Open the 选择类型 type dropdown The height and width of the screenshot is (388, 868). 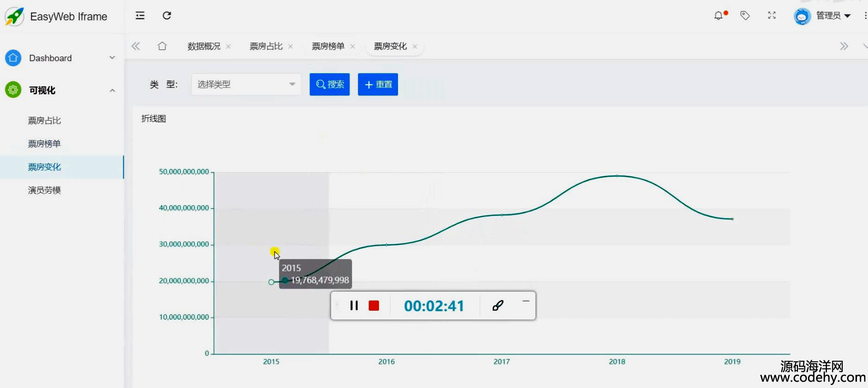(x=246, y=84)
